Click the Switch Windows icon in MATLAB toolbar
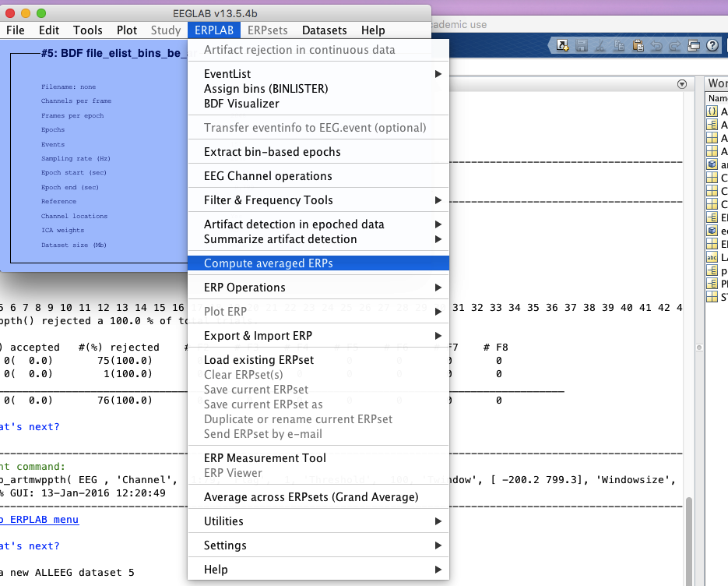Screen dimensions: 728x586 click(x=694, y=45)
